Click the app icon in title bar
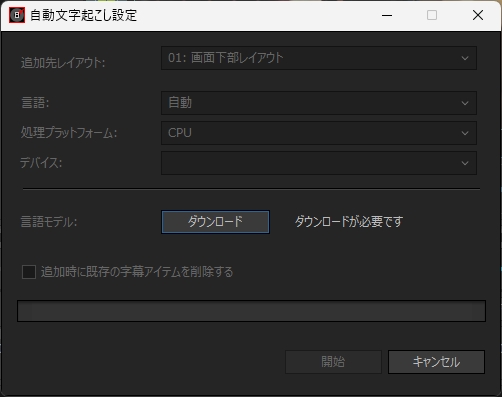 [x=17, y=15]
